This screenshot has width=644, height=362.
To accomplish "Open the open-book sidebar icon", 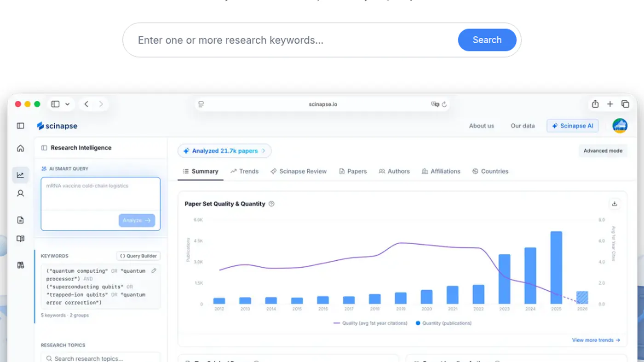I will tap(20, 239).
